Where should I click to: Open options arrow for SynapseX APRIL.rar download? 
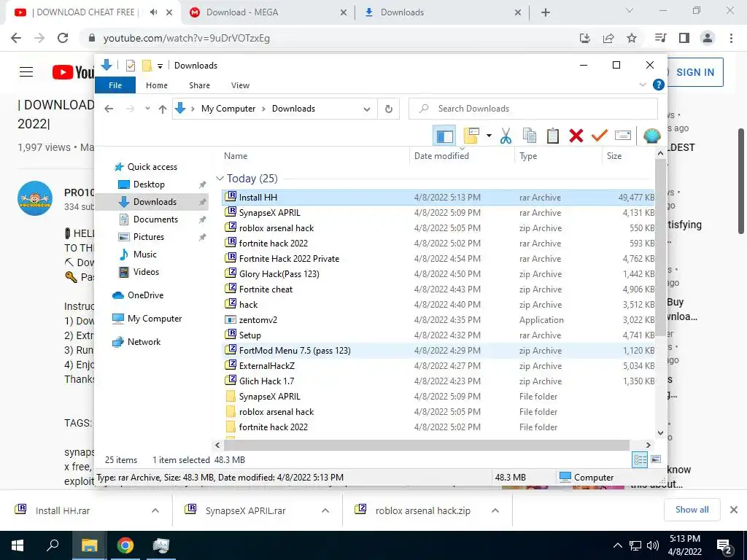point(325,510)
